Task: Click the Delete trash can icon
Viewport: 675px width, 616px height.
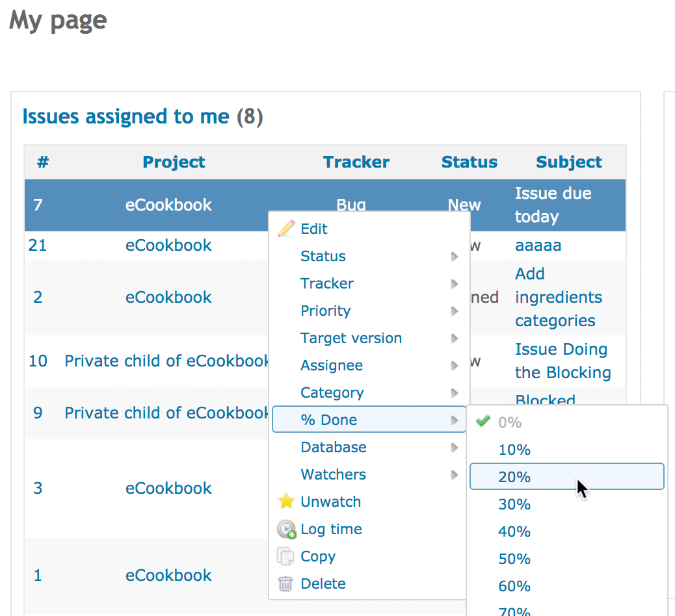Action: coord(285,584)
